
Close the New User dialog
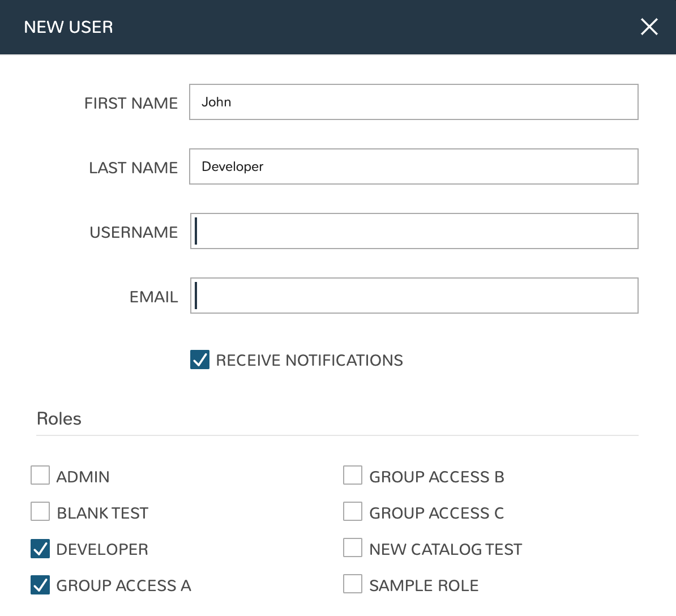point(649,27)
